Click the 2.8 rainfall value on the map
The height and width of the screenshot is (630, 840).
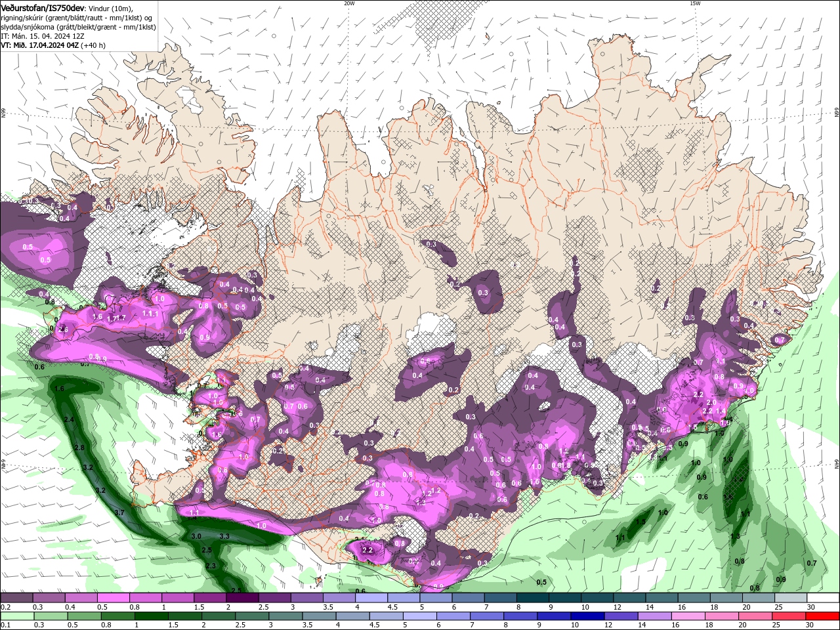(x=80, y=448)
